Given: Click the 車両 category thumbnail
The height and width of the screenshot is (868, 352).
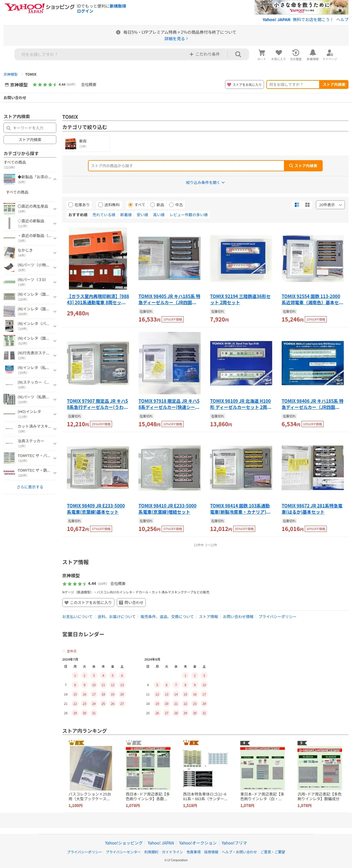Looking at the screenshot, I should click(70, 143).
